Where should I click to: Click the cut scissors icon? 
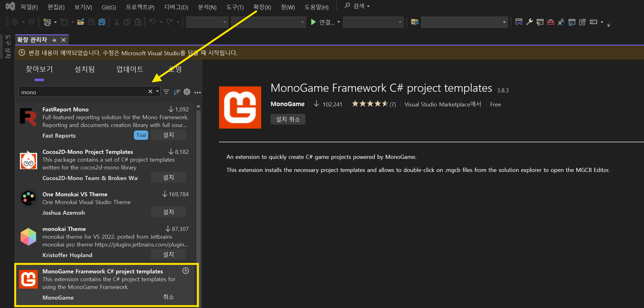(117, 22)
